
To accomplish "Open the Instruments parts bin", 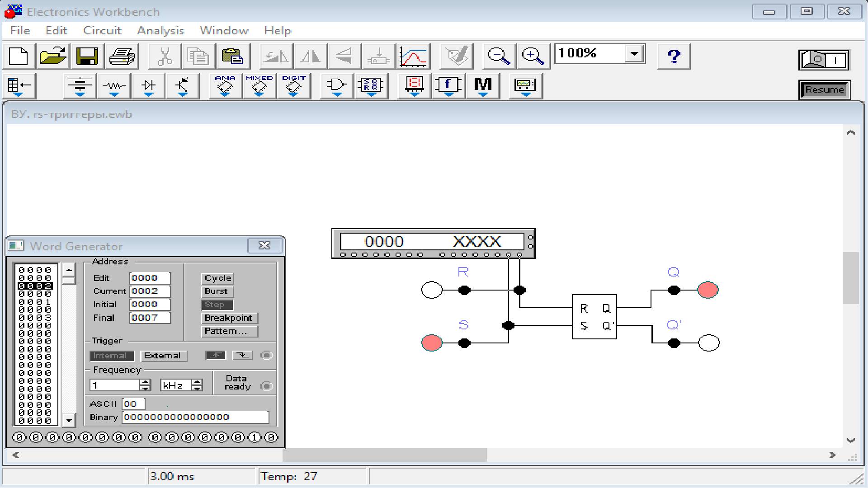I will [x=525, y=86].
